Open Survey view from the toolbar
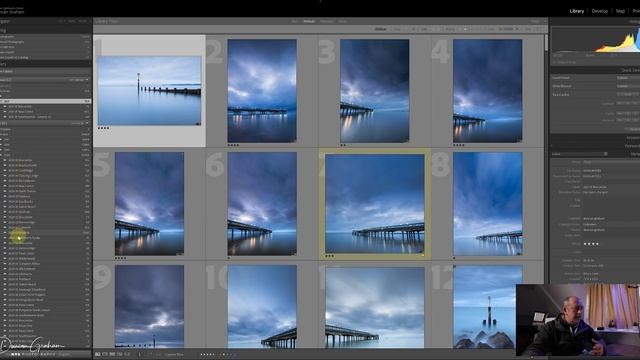This screenshot has height=360, width=640. pos(119,354)
